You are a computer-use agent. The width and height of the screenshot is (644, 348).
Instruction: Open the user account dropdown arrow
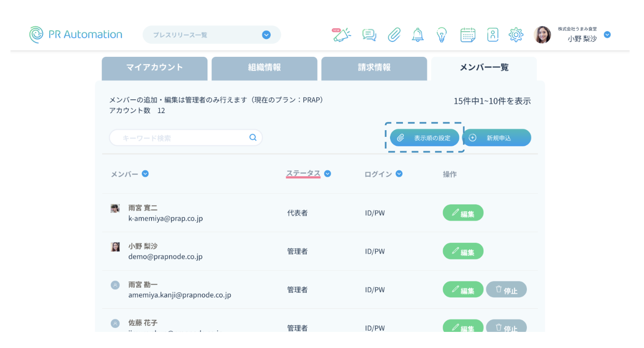[607, 35]
